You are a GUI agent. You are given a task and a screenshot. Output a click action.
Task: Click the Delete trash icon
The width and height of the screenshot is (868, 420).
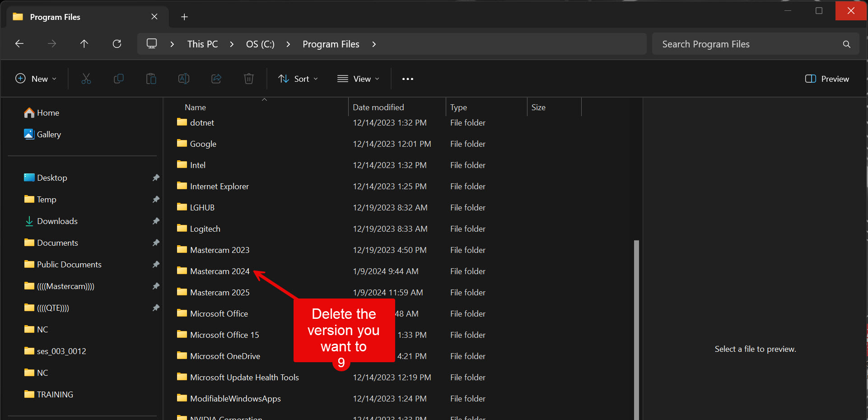coord(249,79)
